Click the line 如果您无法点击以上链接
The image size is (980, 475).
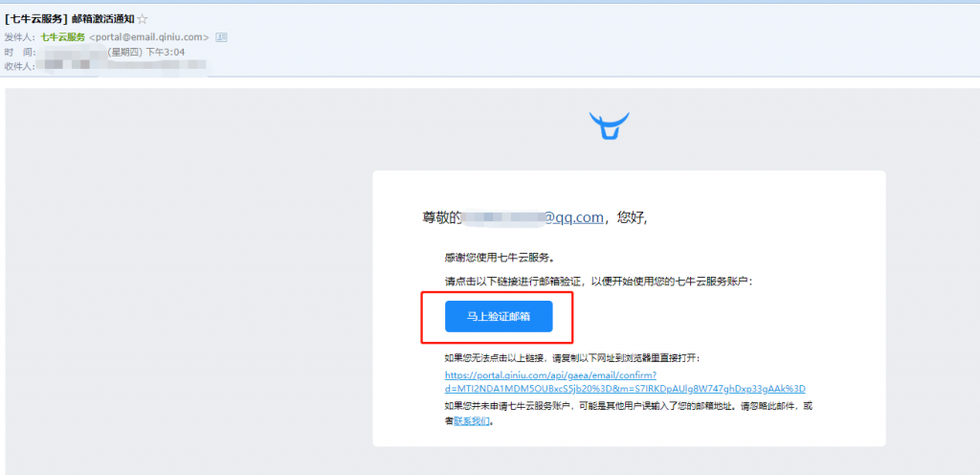tap(572, 359)
